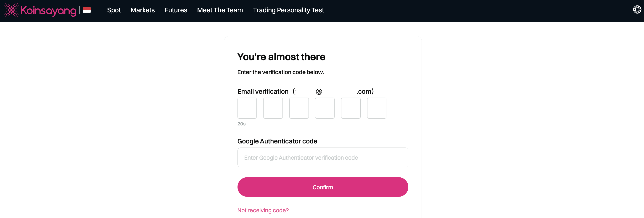Select the third email verification digit box
The image size is (644, 218).
coord(299,108)
